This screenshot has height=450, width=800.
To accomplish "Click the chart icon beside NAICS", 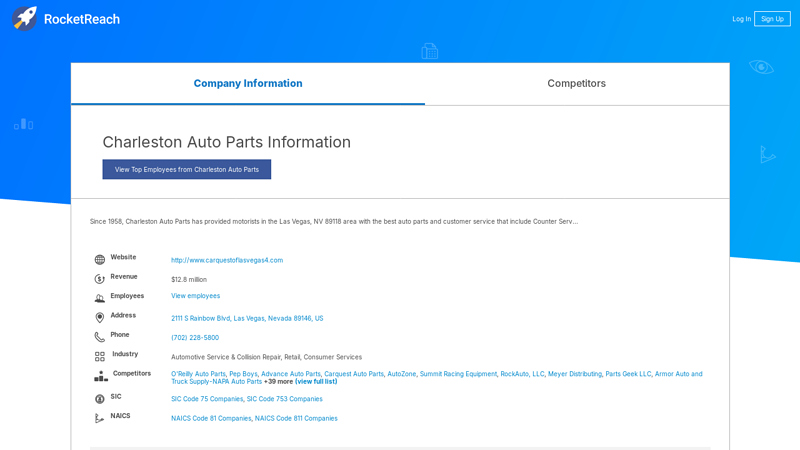I will tap(99, 418).
